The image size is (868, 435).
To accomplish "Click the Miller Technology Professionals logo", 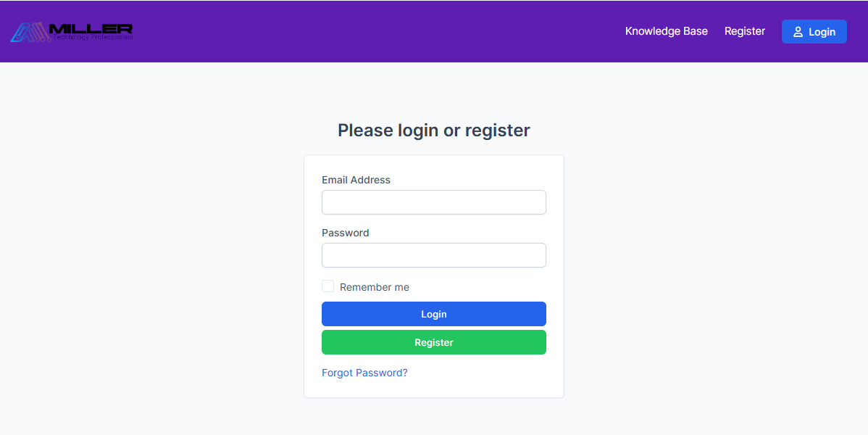I will [x=72, y=32].
